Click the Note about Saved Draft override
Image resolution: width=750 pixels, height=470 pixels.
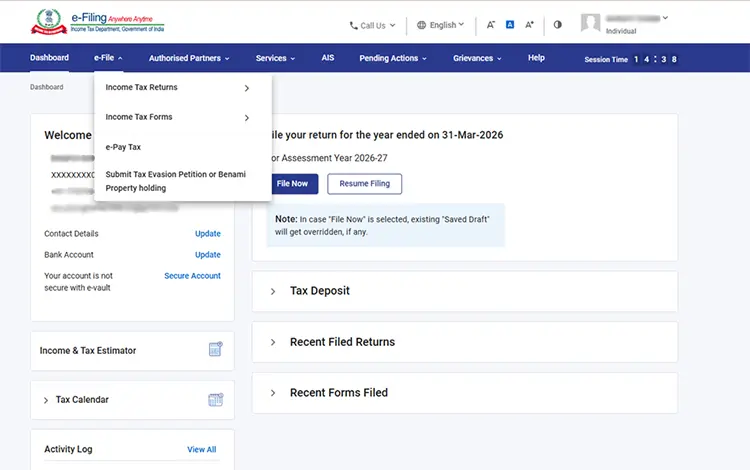tap(386, 225)
